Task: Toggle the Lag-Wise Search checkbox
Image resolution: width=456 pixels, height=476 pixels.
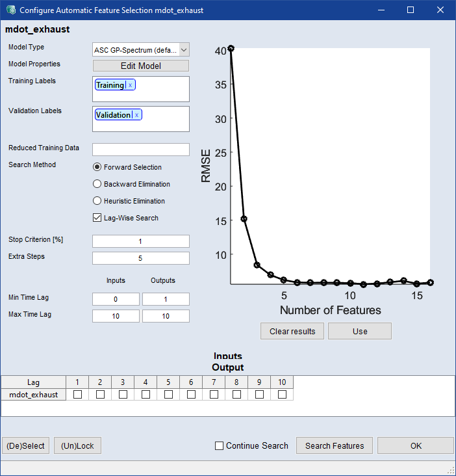Action: point(97,218)
